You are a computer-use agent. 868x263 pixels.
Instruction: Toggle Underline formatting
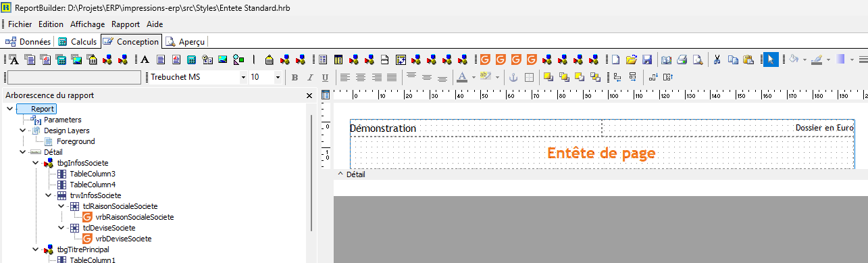326,77
